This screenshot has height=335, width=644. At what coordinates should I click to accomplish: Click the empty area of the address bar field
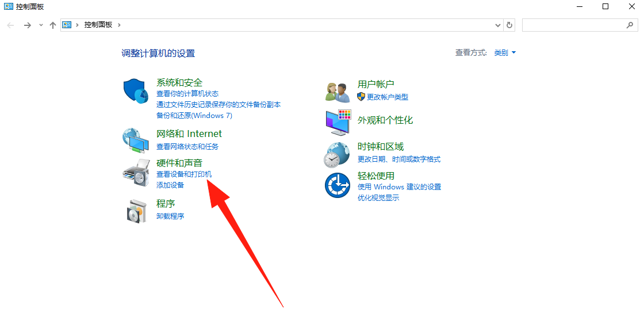308,25
